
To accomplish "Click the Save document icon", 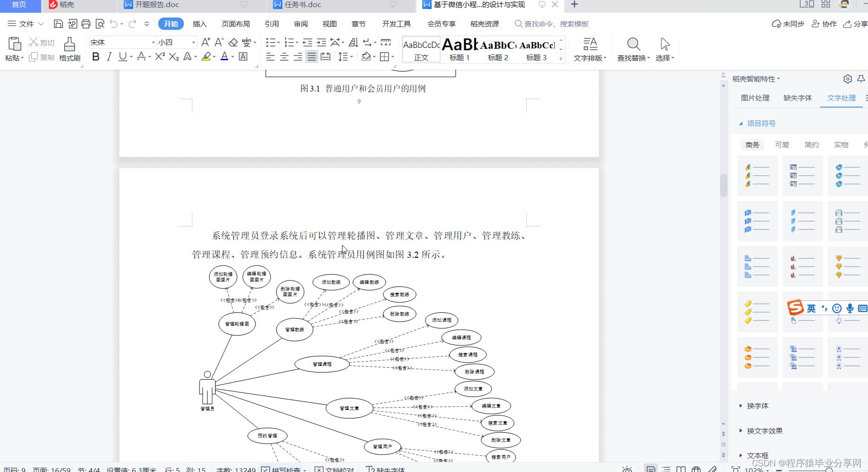I will [58, 24].
